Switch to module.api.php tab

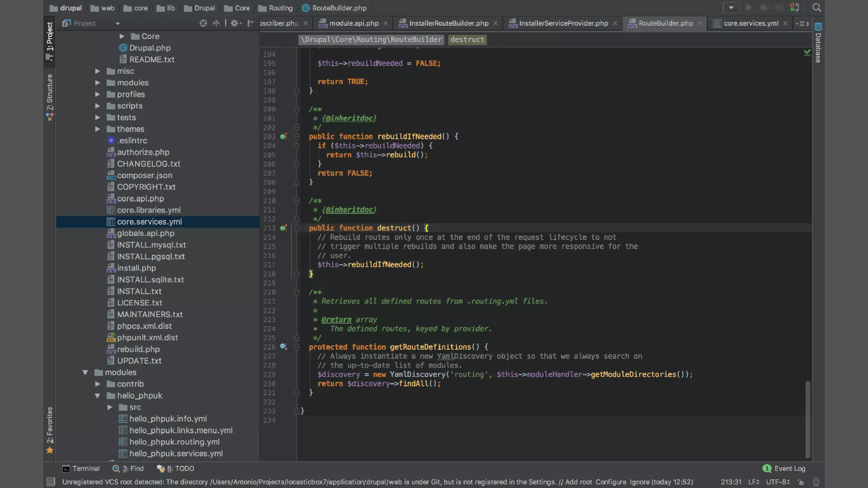354,23
